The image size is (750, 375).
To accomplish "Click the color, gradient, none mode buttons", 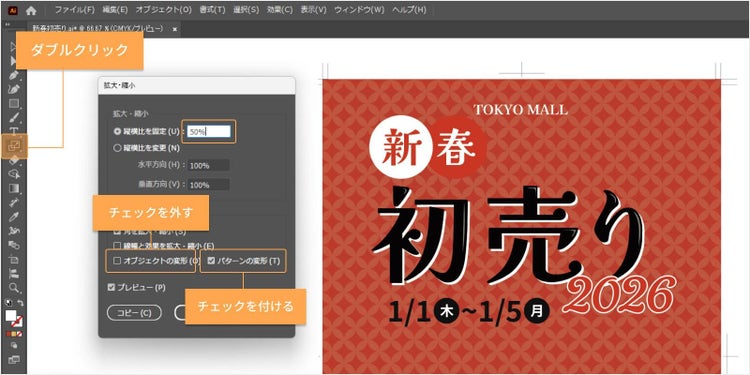I will click(x=14, y=334).
